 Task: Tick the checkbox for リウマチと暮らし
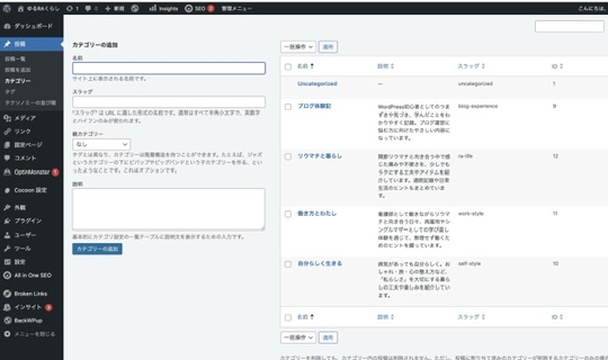288,157
